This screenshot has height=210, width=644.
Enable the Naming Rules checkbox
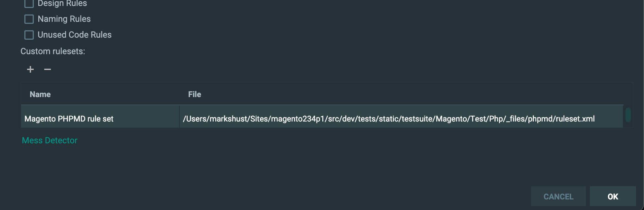(29, 19)
